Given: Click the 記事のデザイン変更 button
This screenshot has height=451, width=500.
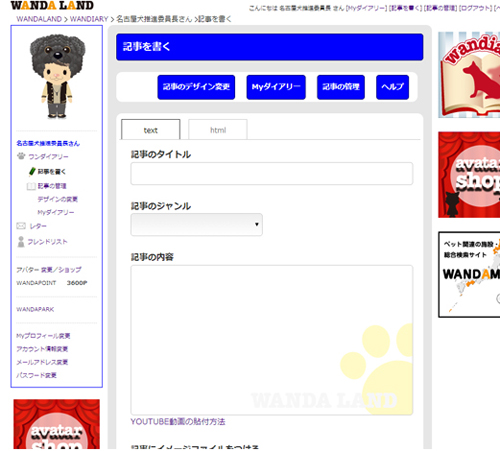Looking at the screenshot, I should [196, 87].
